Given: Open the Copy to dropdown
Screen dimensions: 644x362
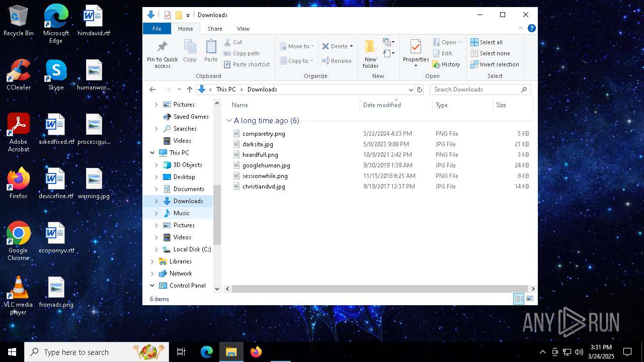Looking at the screenshot, I should point(297,61).
